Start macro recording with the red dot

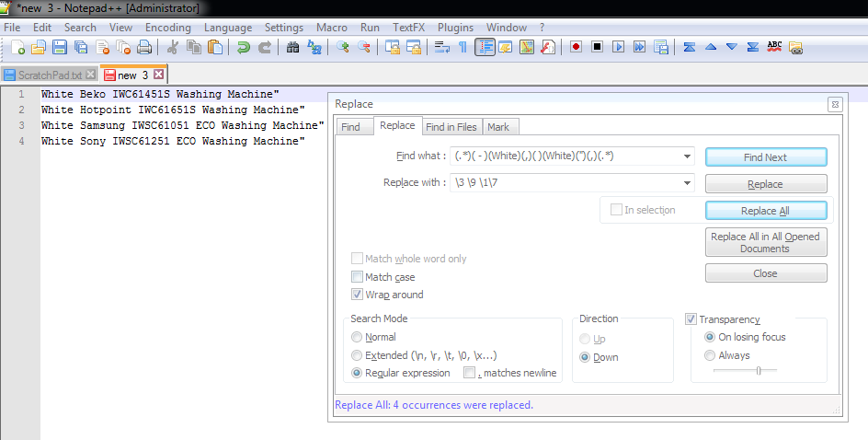576,47
